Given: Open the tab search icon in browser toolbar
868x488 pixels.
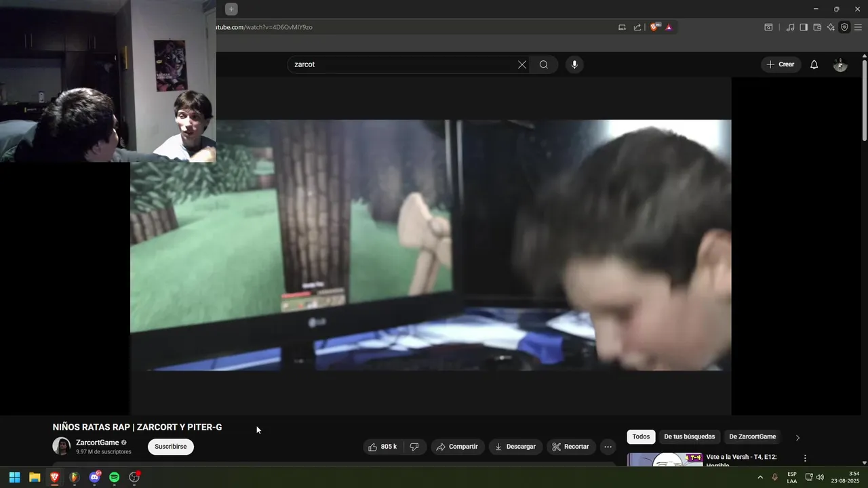Looking at the screenshot, I should 768,27.
